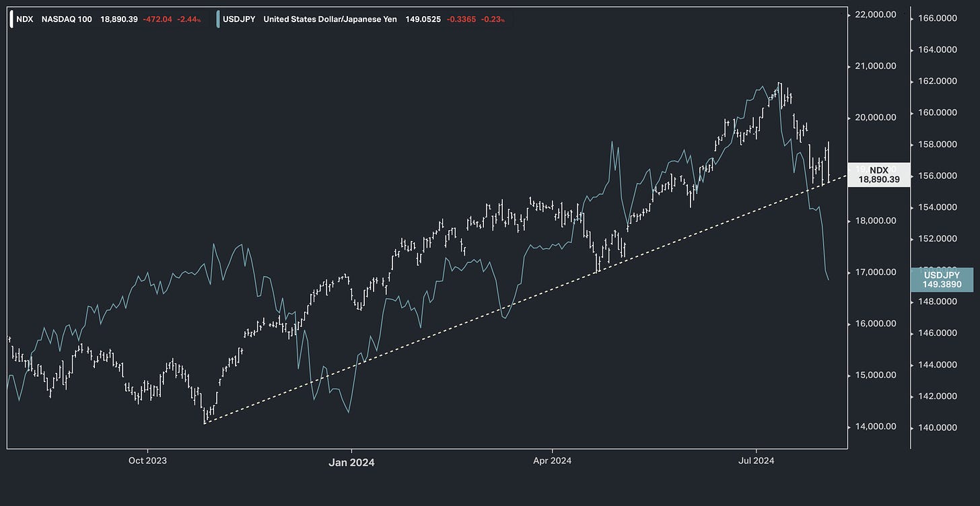Viewport: 980px width, 506px height.
Task: Click the 149.0525 legend price
Action: coord(423,20)
